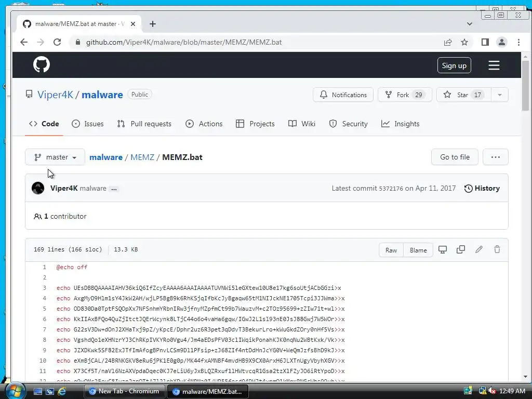Screen dimensions: 532x399
Task: Click the taskbar clock 12:49 AM
Action: (512, 391)
